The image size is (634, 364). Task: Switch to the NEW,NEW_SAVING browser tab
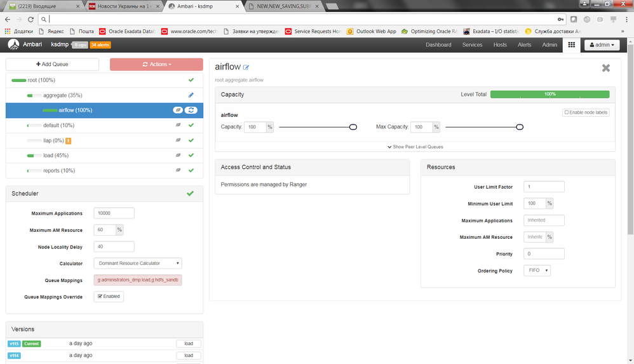click(283, 6)
